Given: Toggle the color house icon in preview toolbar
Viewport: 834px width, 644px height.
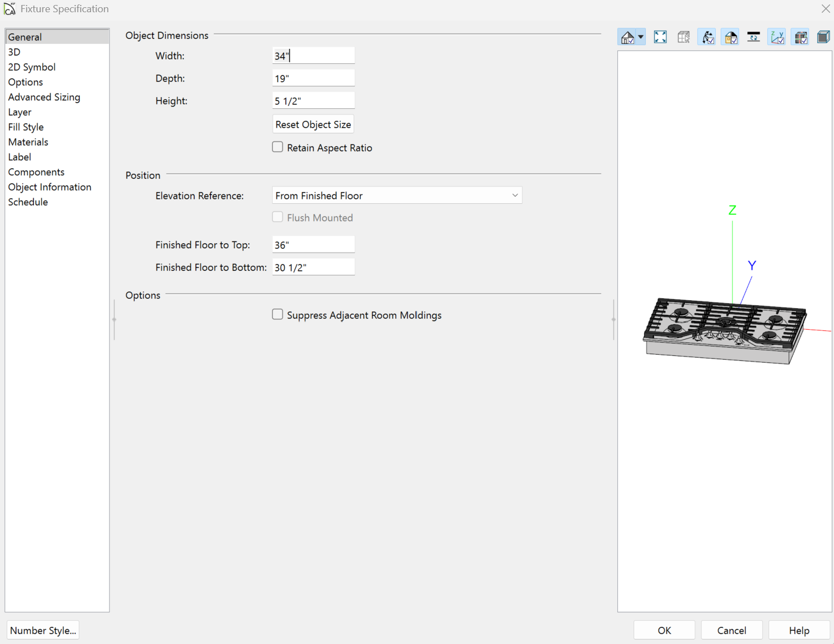Looking at the screenshot, I should [731, 37].
